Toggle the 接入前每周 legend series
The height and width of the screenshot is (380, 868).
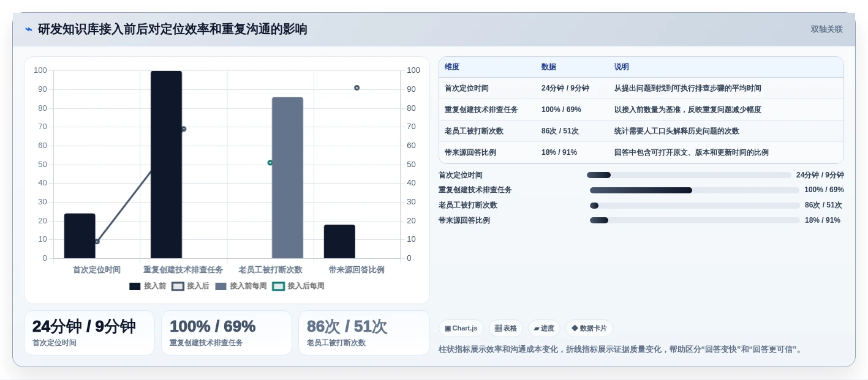(x=241, y=286)
